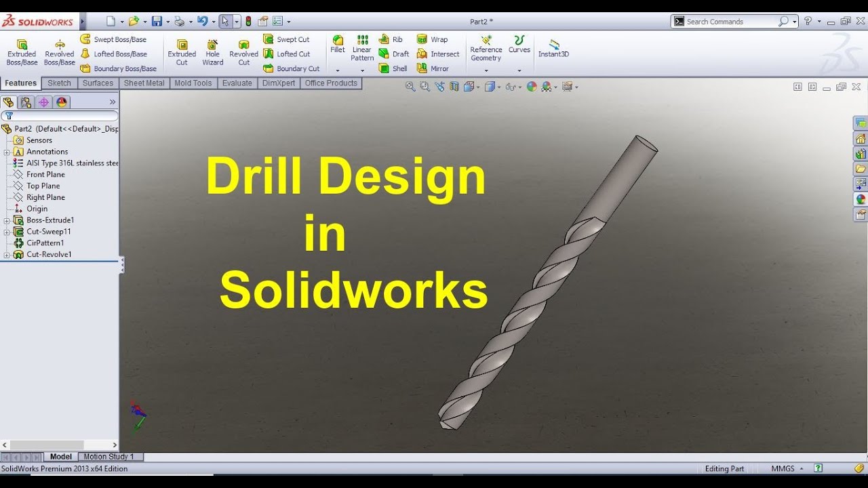This screenshot has width=868, height=488.
Task: Click the Zoom to Fit icon
Action: point(410,87)
